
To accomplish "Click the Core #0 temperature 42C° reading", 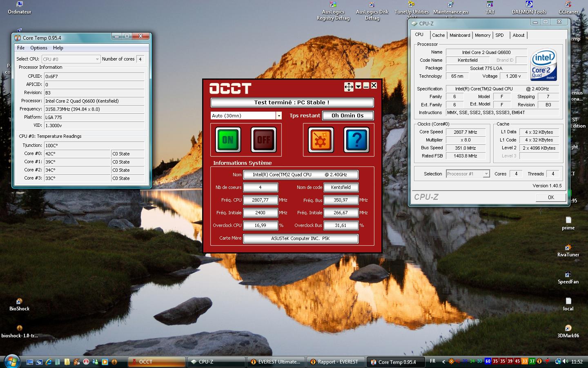I will (x=77, y=154).
